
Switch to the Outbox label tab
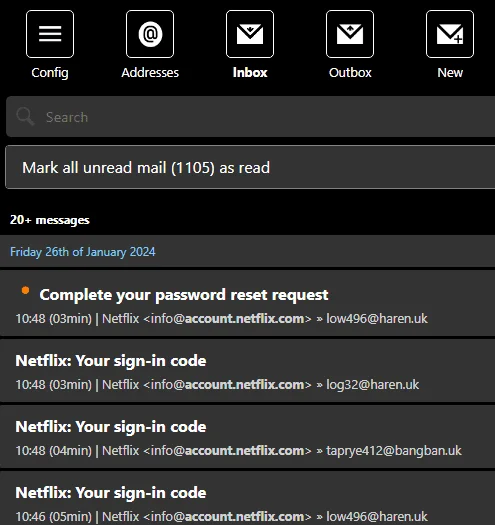tap(350, 72)
